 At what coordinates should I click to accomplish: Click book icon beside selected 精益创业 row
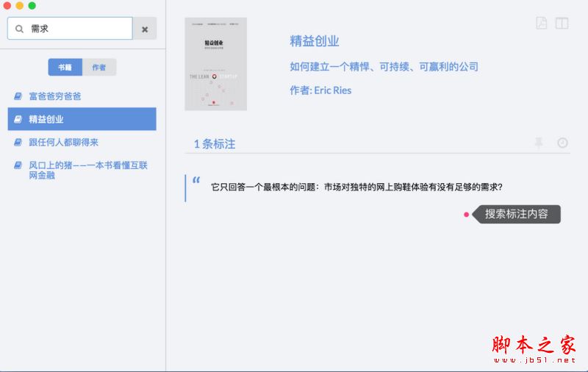point(18,119)
